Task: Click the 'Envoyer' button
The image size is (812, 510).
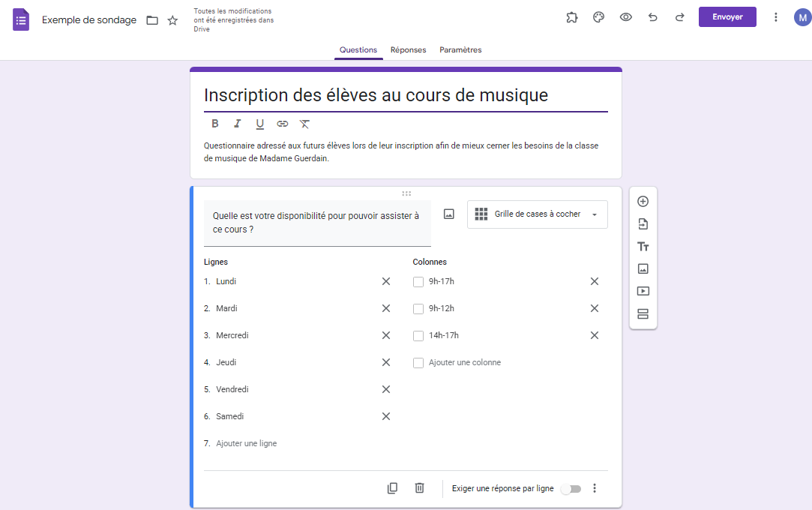Action: click(x=727, y=16)
